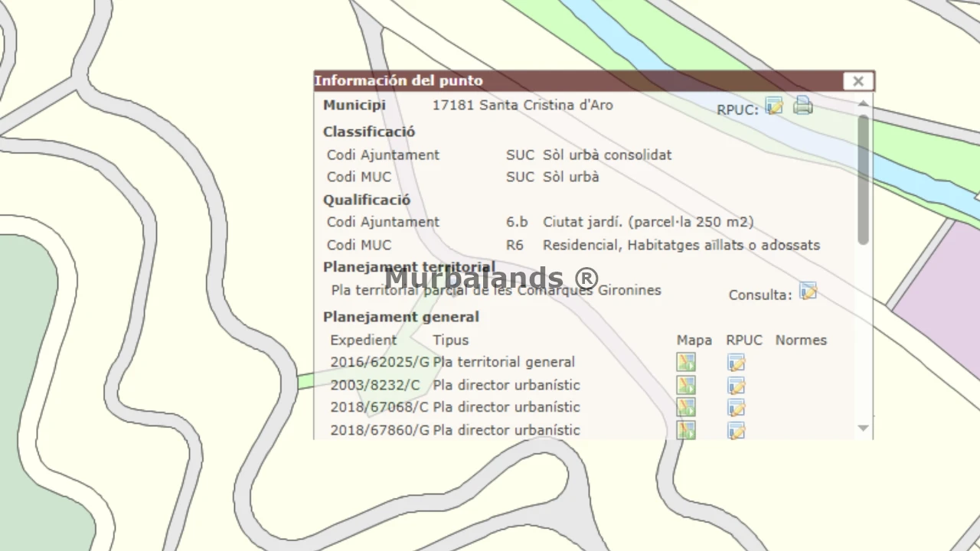This screenshot has width=980, height=551.
Task: Show map for expedient 2003/8232/C
Action: click(x=685, y=386)
